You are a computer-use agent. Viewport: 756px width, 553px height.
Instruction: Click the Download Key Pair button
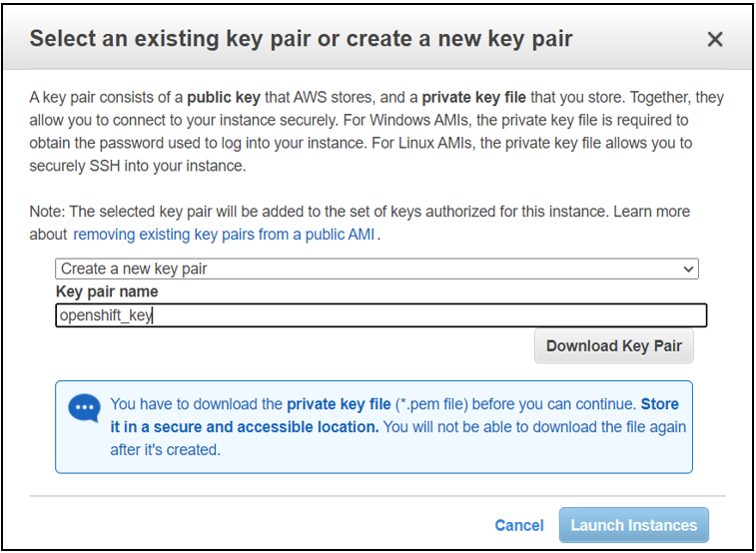click(x=614, y=345)
